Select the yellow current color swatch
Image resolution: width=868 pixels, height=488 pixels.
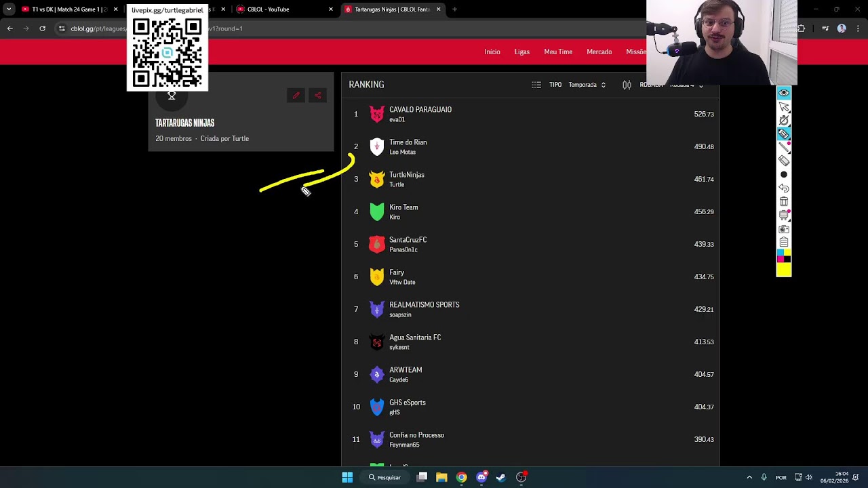(783, 270)
